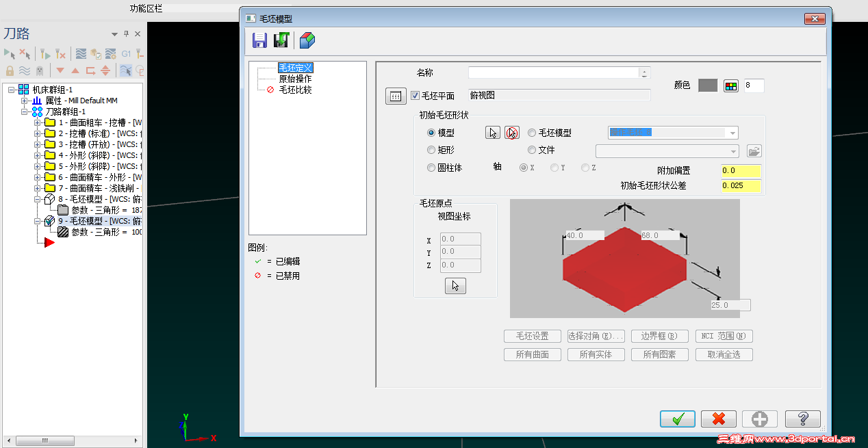The image size is (868, 448).
Task: Click the plane selection grid icon beside 毛坯平面
Action: [x=395, y=96]
